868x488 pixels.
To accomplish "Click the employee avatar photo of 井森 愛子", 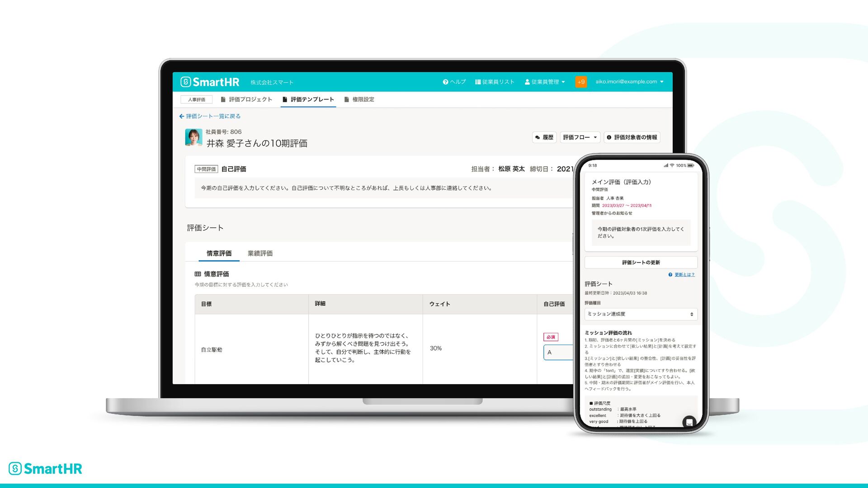I will (193, 137).
